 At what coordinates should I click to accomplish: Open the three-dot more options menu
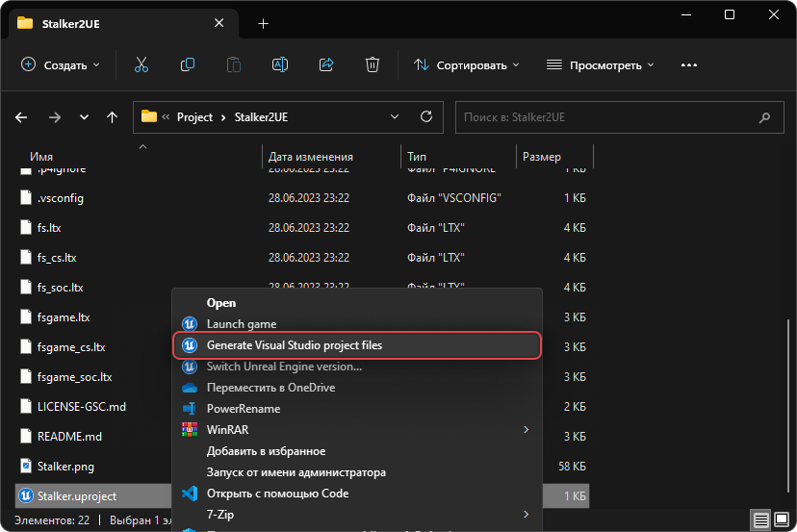coord(689,65)
